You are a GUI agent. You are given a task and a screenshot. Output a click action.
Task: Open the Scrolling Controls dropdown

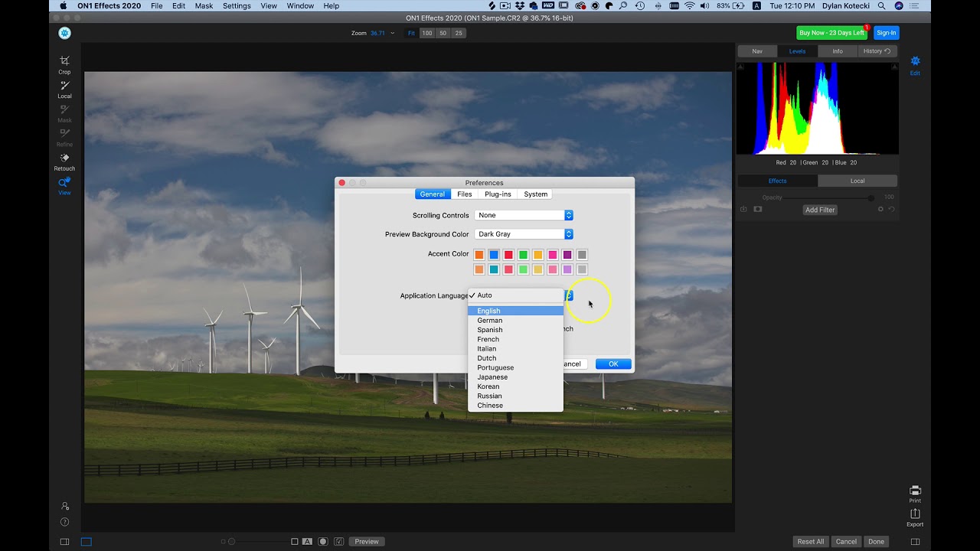524,215
